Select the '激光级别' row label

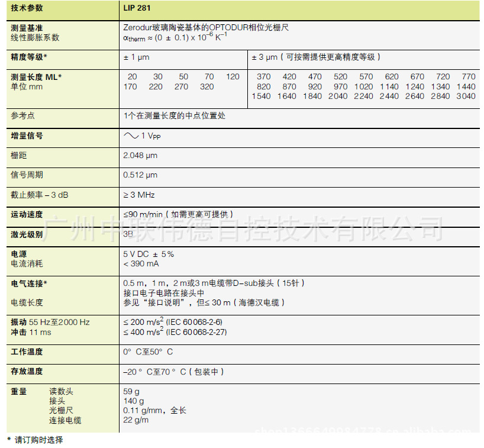pyautogui.click(x=27, y=234)
